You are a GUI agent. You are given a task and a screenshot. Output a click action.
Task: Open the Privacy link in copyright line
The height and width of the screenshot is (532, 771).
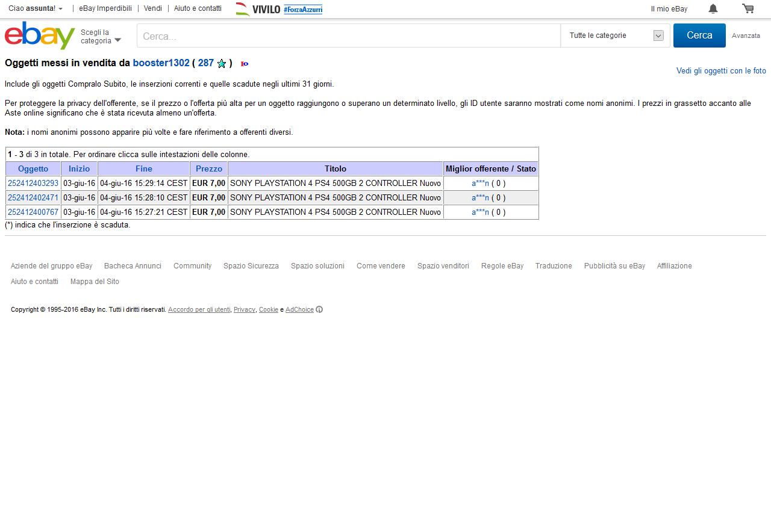tap(245, 310)
